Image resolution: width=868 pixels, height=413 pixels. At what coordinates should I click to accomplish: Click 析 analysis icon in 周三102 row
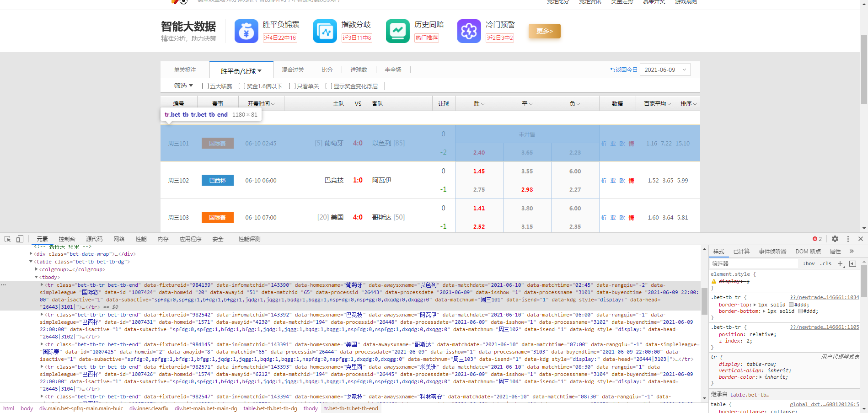[x=604, y=180]
